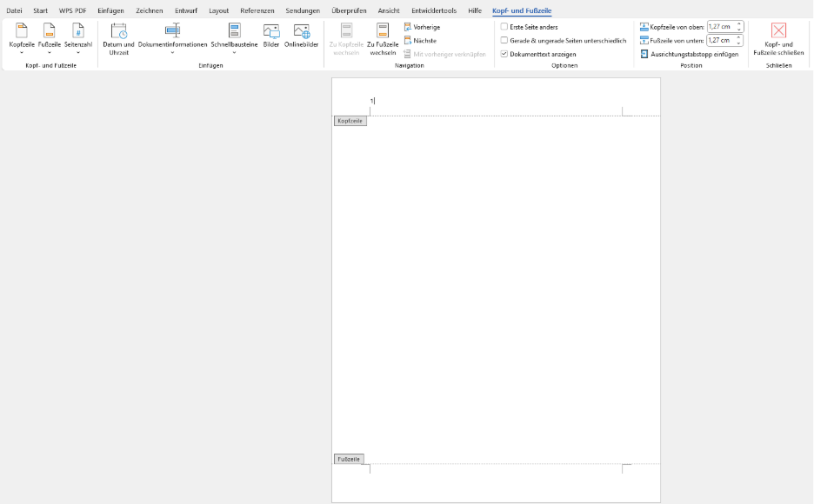814x504 pixels.
Task: Insert Datum und Uhrzeit
Action: [118, 39]
